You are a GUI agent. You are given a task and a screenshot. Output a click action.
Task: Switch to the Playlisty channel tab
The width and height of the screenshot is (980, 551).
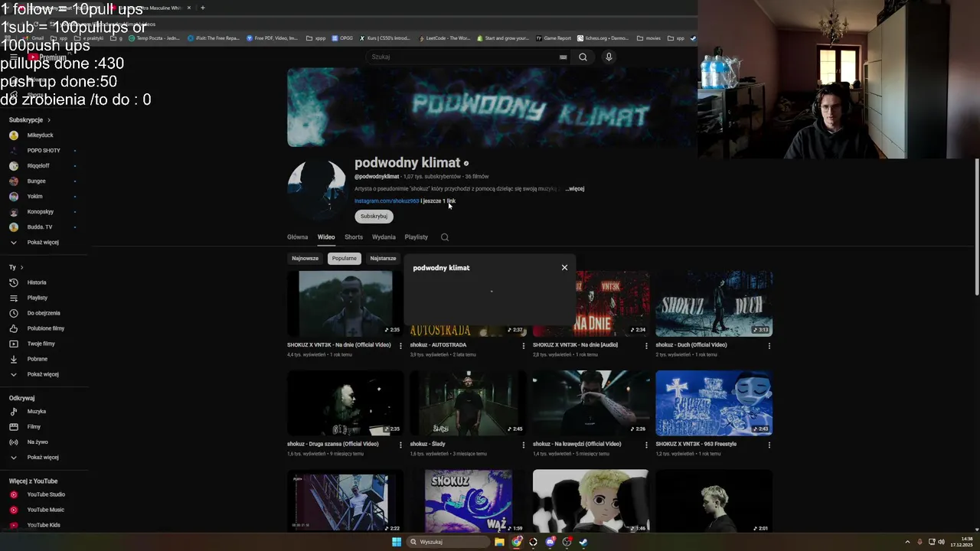point(416,237)
